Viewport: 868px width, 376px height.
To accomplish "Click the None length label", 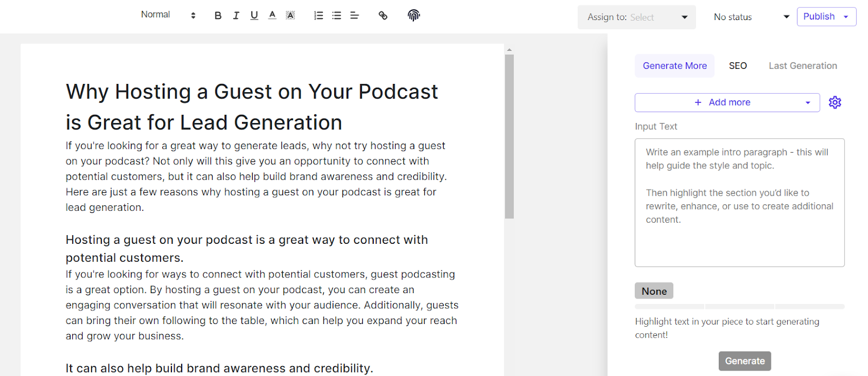I will (654, 291).
